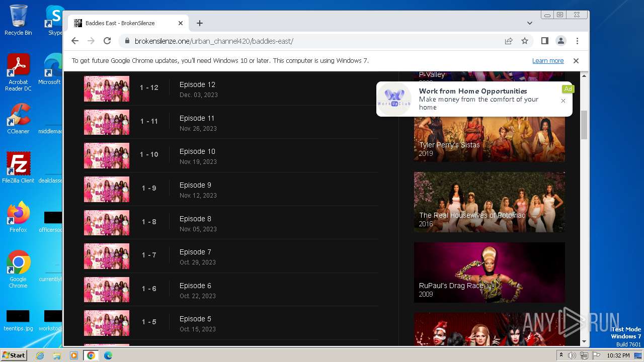Switch to Chrome in the taskbar
The image size is (644, 362).
[x=91, y=355]
